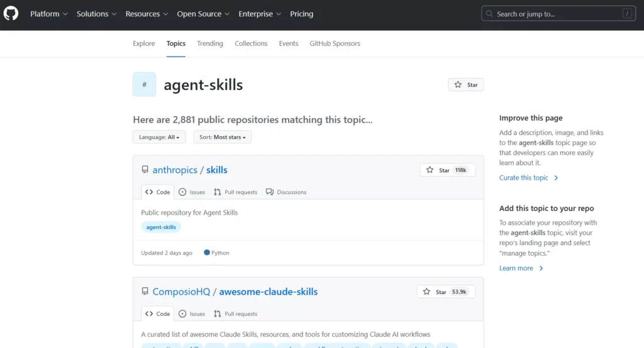
Task: Click repository icon beside anthropics / skills
Action: pos(145,170)
